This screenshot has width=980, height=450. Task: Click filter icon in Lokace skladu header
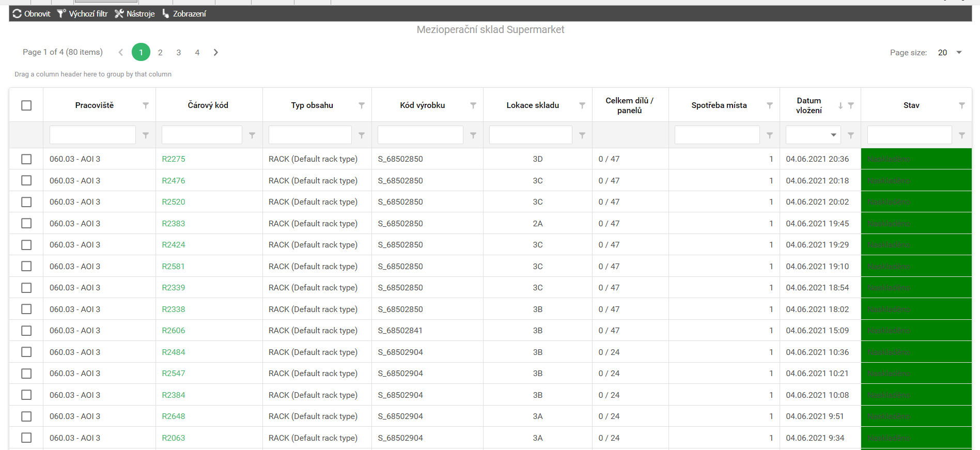pyautogui.click(x=582, y=105)
